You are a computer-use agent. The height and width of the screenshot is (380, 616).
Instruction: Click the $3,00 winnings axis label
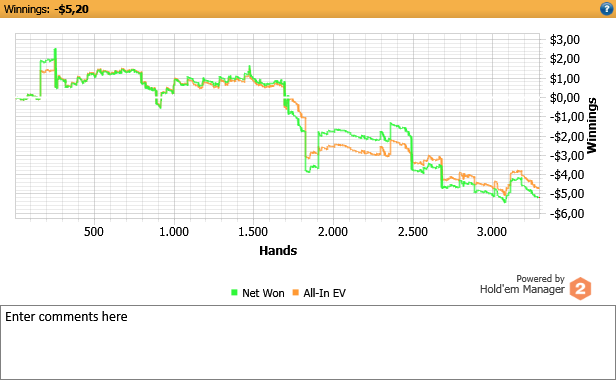click(x=565, y=40)
